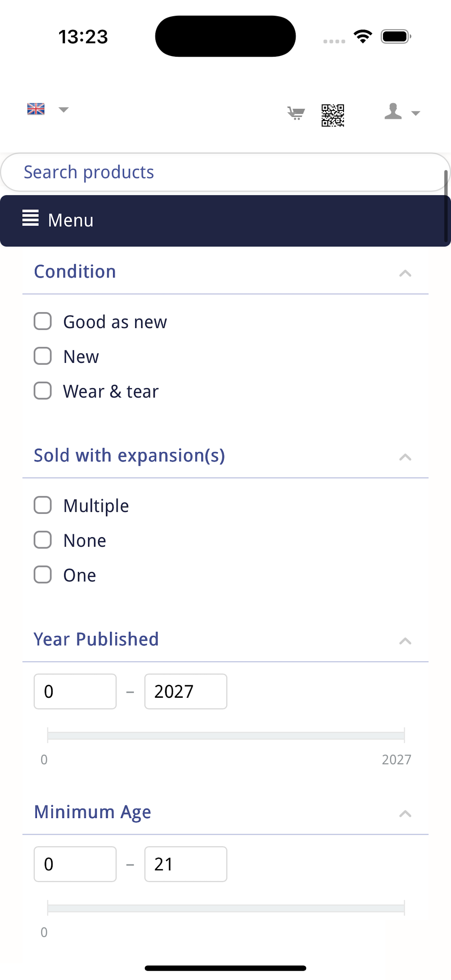451x980 pixels.
Task: Collapse the Condition filter section
Action: pyautogui.click(x=405, y=273)
